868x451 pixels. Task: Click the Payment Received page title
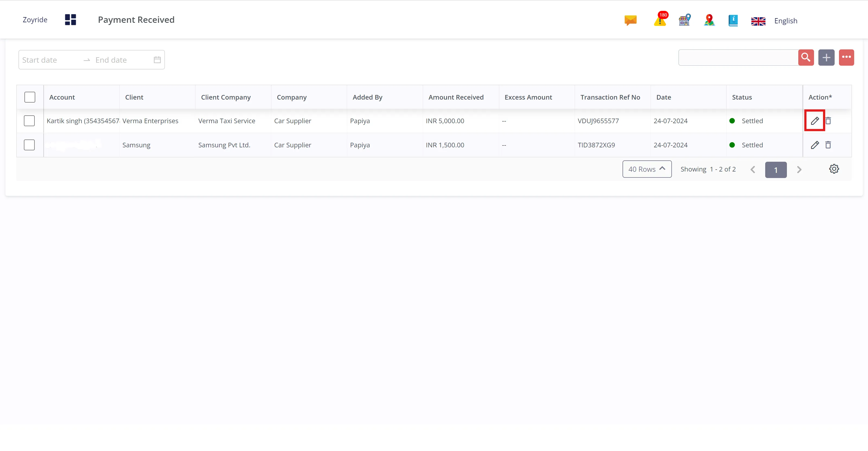(136, 20)
